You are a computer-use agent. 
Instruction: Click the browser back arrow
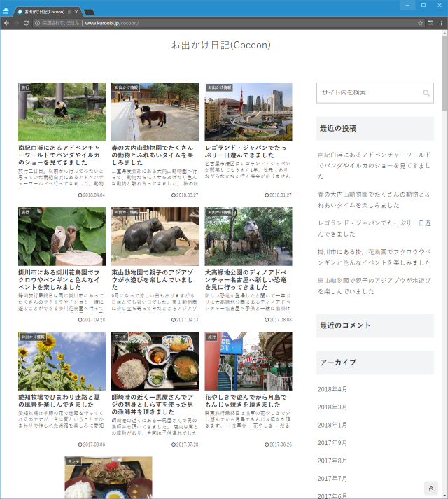point(6,23)
